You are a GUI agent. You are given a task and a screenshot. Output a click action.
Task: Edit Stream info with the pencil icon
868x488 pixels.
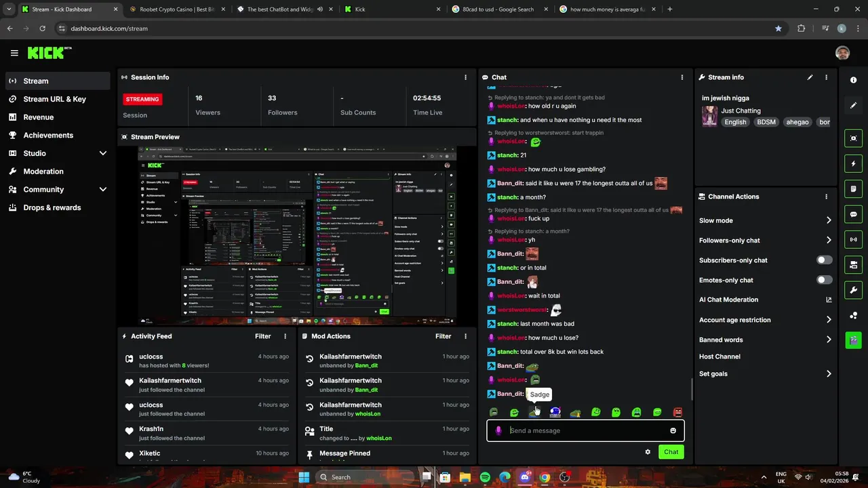click(x=810, y=77)
